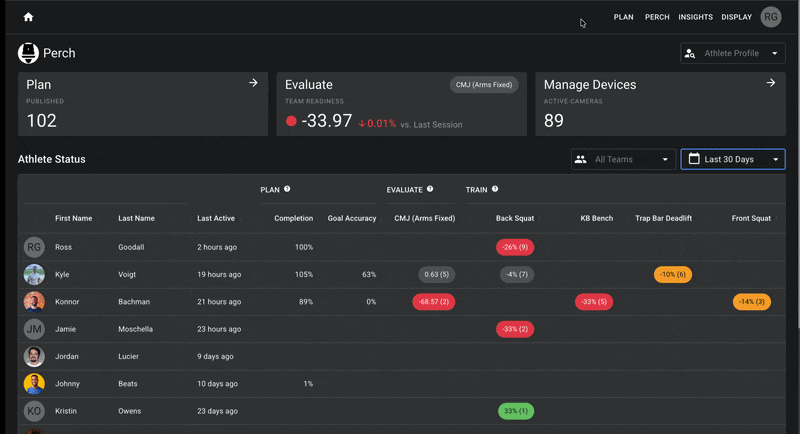
Task: Click the -33.97 team readiness value
Action: coord(327,121)
